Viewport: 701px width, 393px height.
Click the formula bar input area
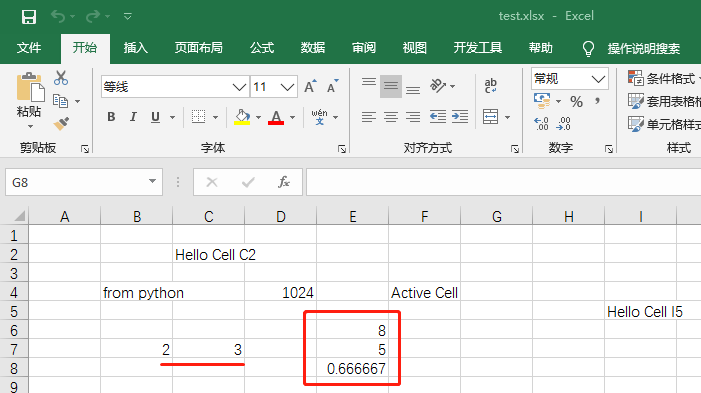pyautogui.click(x=503, y=182)
